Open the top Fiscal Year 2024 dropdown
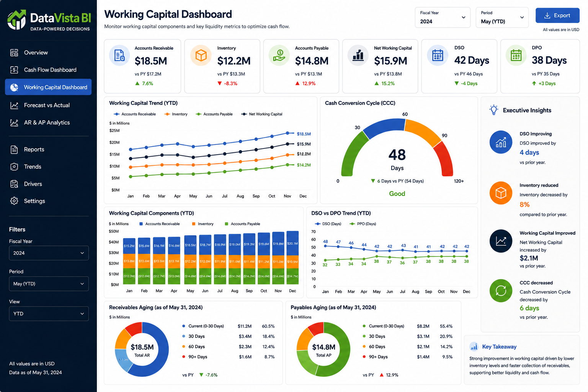Viewport: 588px width, 392px height. coord(443,18)
